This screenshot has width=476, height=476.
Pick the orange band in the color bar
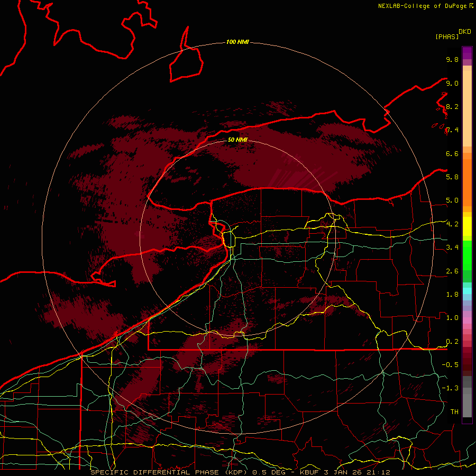[x=467, y=182]
